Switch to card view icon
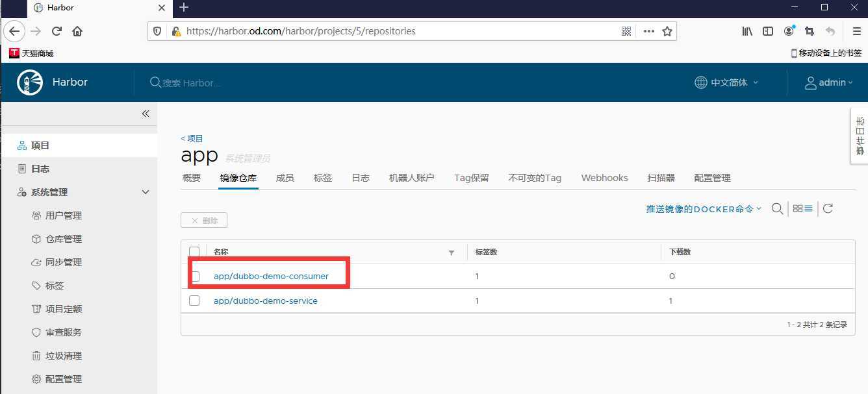This screenshot has height=394, width=868. pos(798,208)
